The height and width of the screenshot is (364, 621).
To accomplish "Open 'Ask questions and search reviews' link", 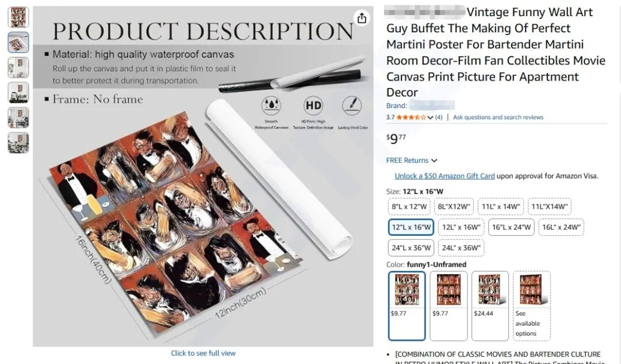I will point(498,117).
